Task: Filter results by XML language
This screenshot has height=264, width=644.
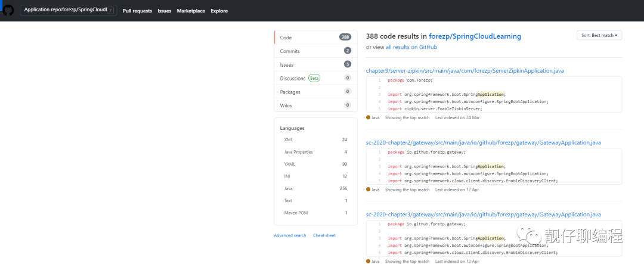Action: [x=315, y=139]
